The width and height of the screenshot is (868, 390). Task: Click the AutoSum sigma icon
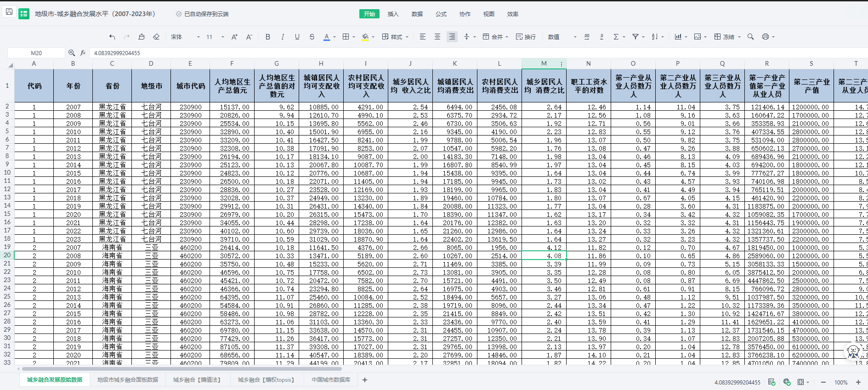(616, 37)
